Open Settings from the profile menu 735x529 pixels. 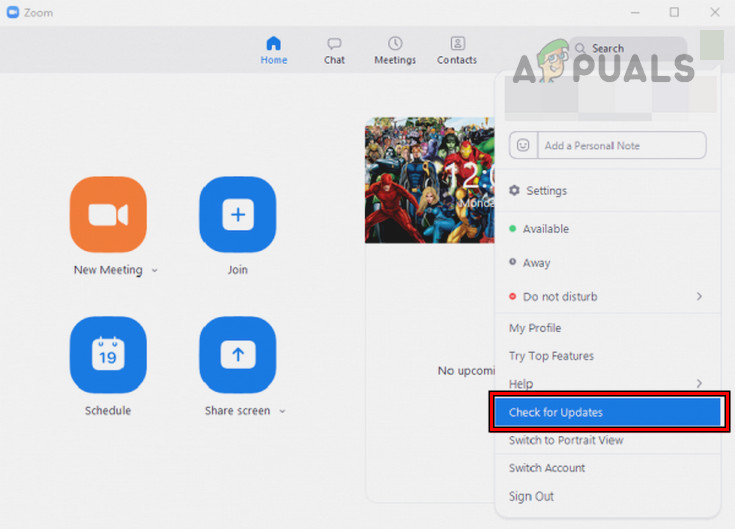click(x=608, y=191)
